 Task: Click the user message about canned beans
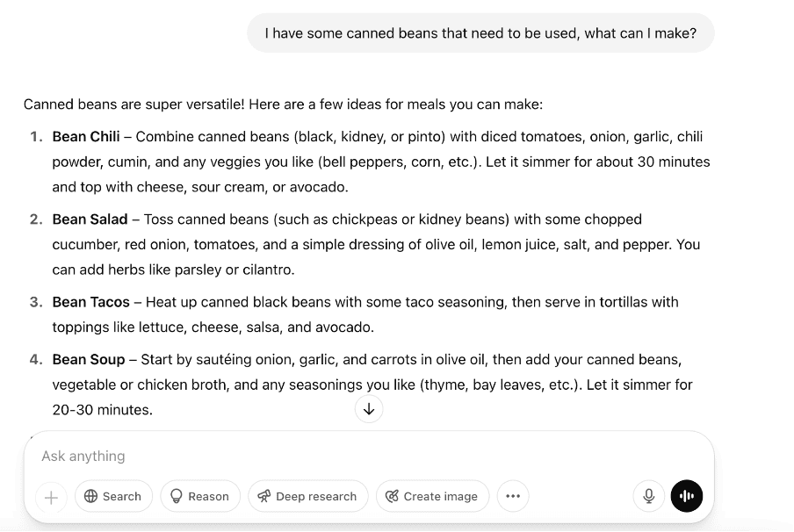pyautogui.click(x=480, y=33)
